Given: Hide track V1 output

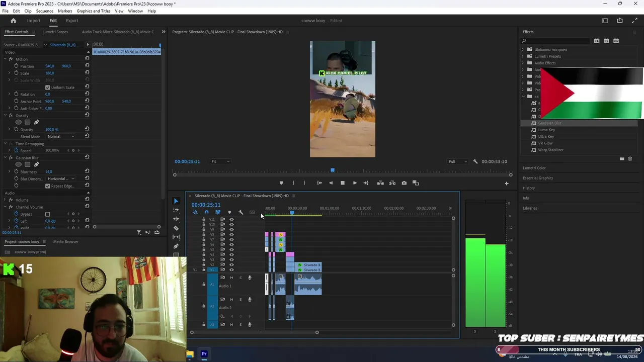Looking at the screenshot, I should tap(231, 269).
